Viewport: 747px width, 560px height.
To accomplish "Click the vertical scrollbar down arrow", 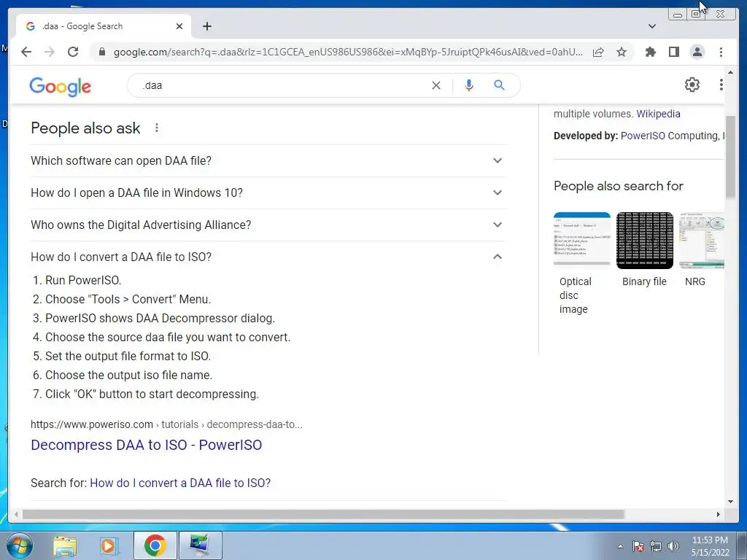I will 730,502.
